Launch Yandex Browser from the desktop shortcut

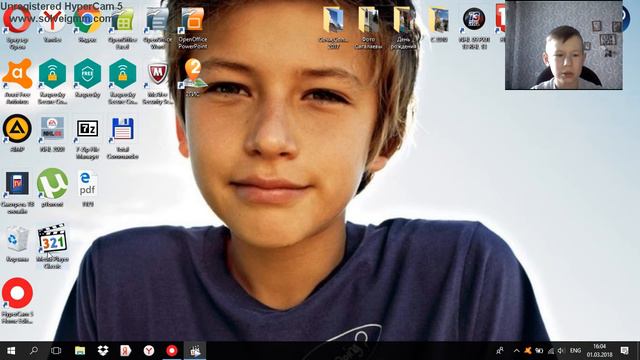click(x=52, y=20)
